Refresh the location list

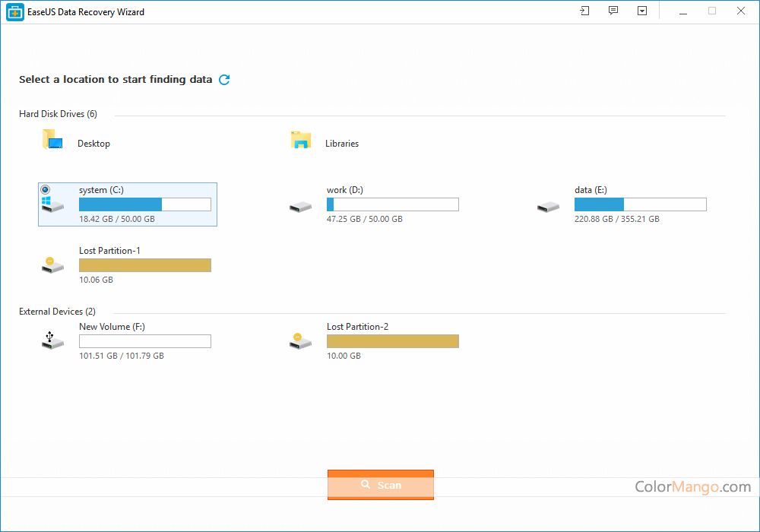coord(224,80)
